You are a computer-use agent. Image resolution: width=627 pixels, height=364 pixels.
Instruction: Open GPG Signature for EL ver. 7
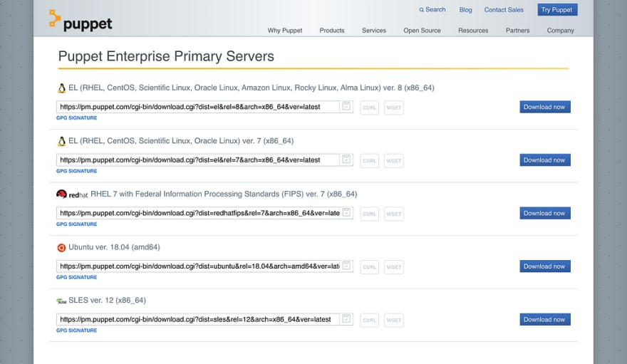(x=77, y=171)
